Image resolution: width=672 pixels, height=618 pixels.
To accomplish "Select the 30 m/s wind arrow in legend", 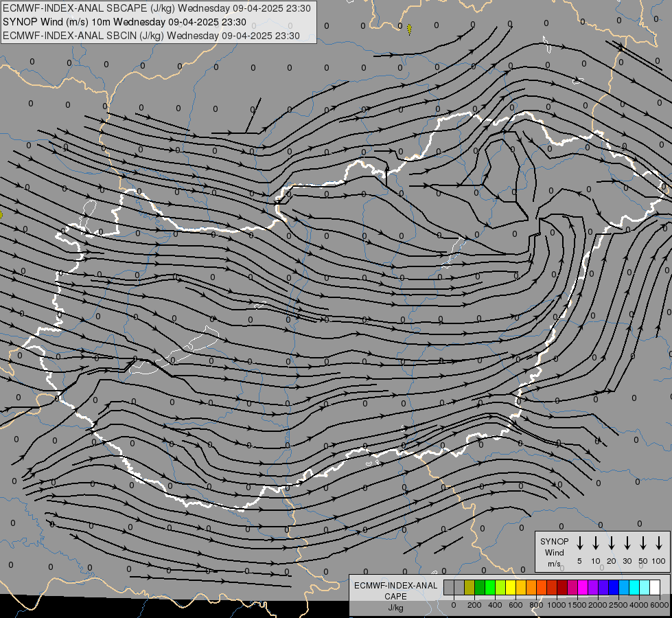I will [627, 543].
